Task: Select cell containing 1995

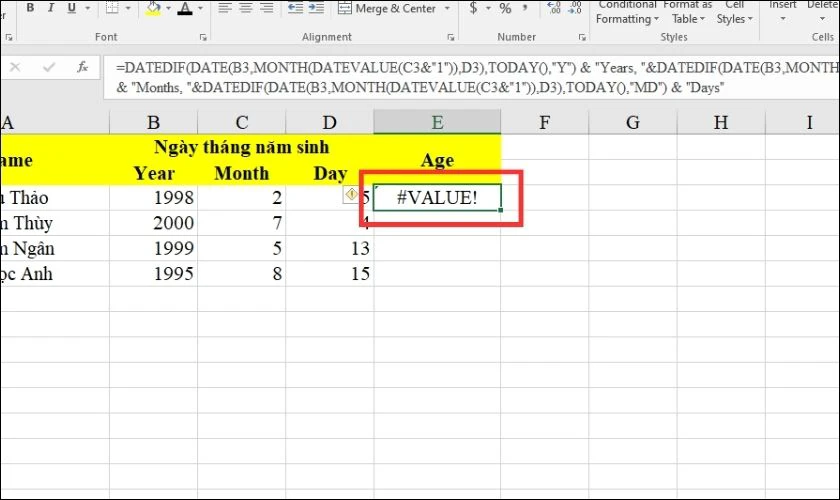Action: 153,274
